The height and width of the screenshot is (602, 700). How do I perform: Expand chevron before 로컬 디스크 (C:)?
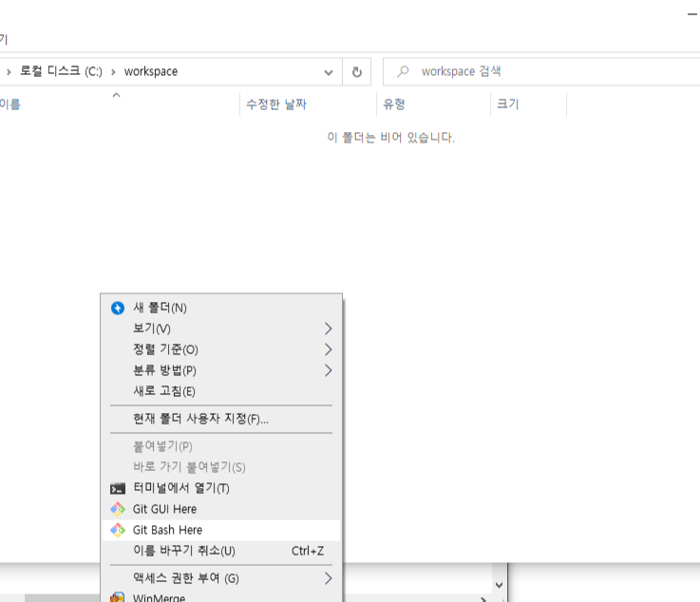tap(9, 72)
